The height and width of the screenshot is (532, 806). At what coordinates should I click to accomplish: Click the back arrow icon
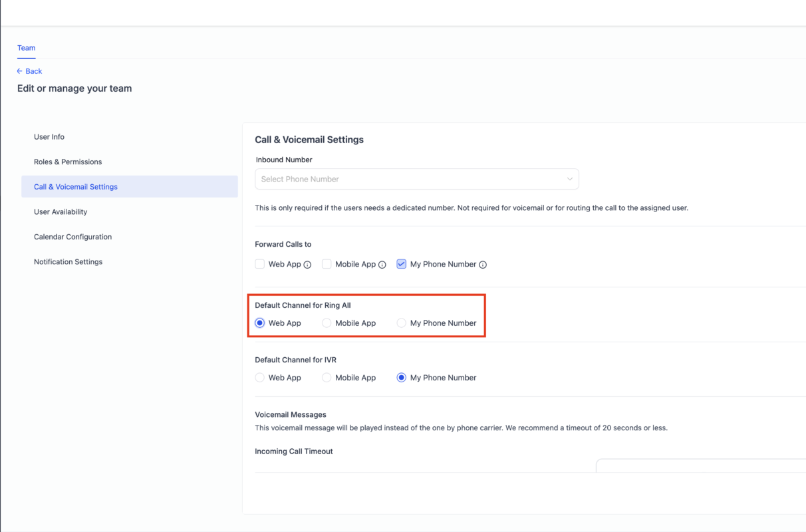(x=20, y=71)
